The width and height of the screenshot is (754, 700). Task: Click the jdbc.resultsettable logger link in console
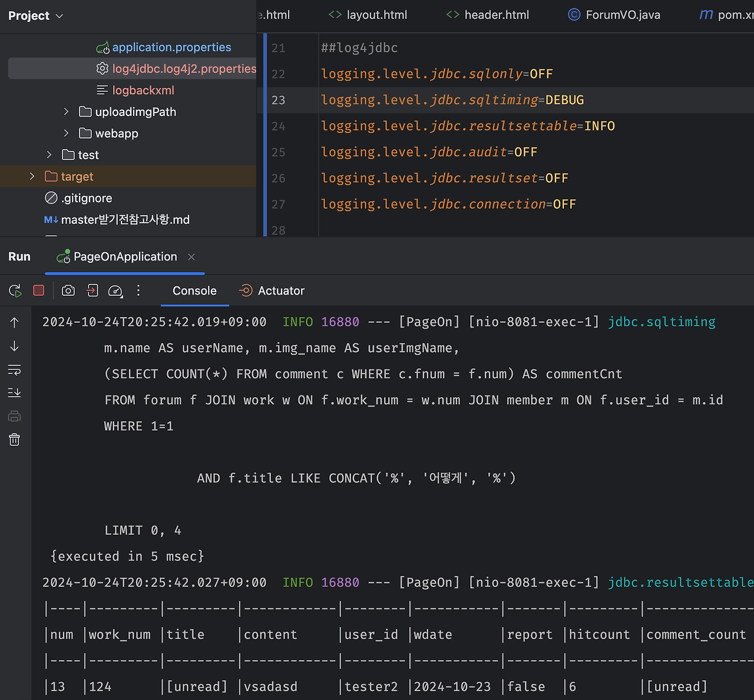pos(680,582)
